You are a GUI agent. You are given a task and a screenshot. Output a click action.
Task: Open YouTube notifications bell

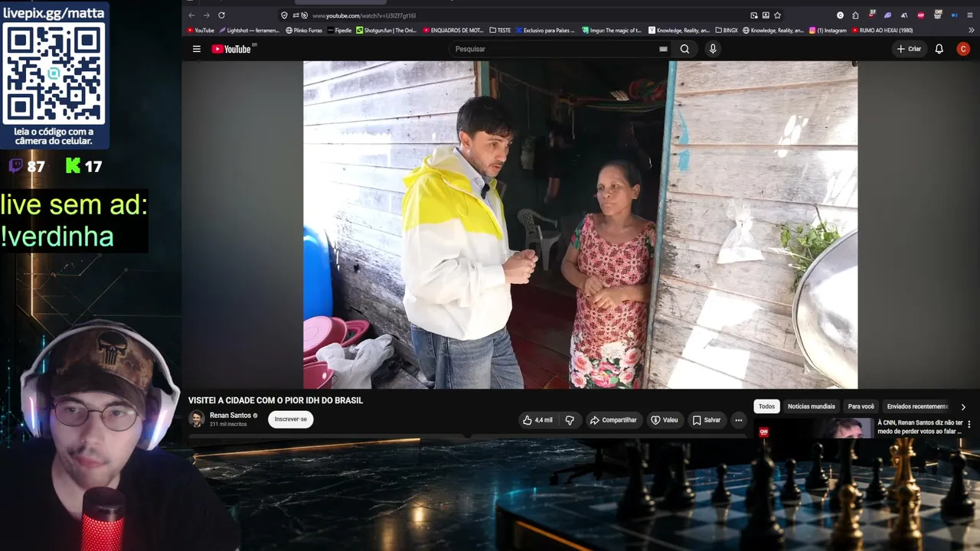(x=939, y=49)
